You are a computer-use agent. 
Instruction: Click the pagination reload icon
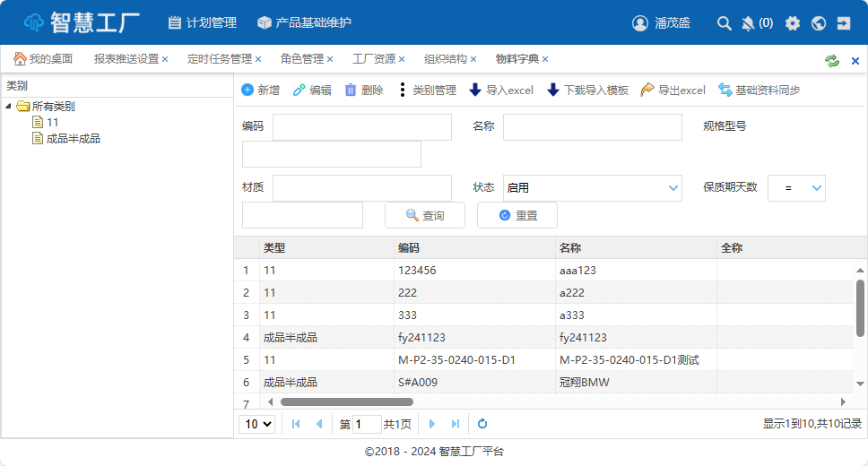coord(482,424)
